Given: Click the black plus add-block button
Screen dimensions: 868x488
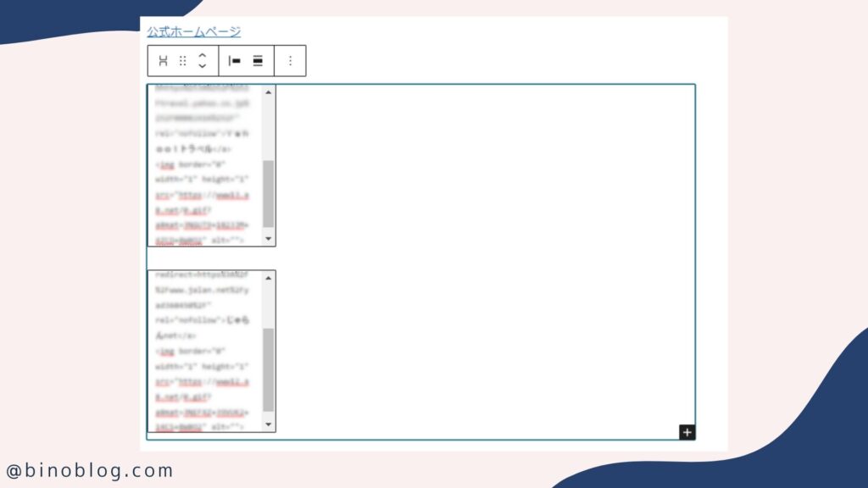Looking at the screenshot, I should pyautogui.click(x=687, y=432).
